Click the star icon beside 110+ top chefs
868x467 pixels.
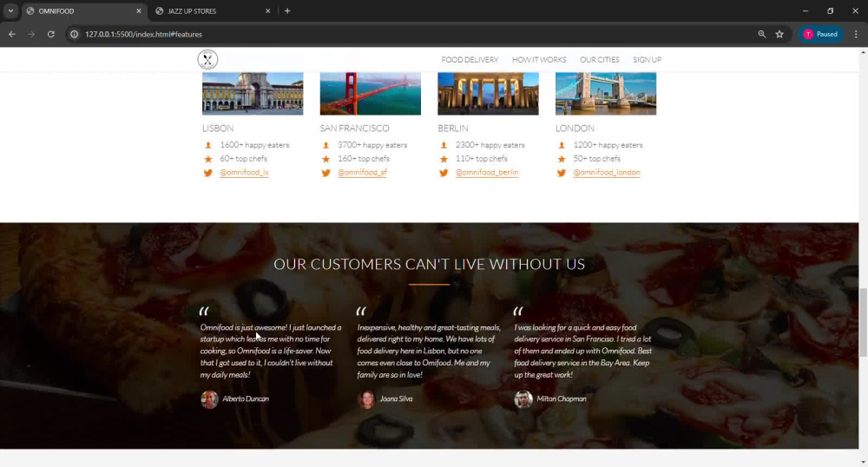[x=444, y=159]
